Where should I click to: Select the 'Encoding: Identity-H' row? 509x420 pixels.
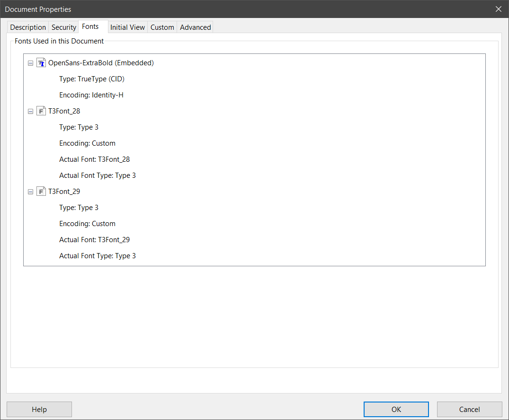point(91,95)
